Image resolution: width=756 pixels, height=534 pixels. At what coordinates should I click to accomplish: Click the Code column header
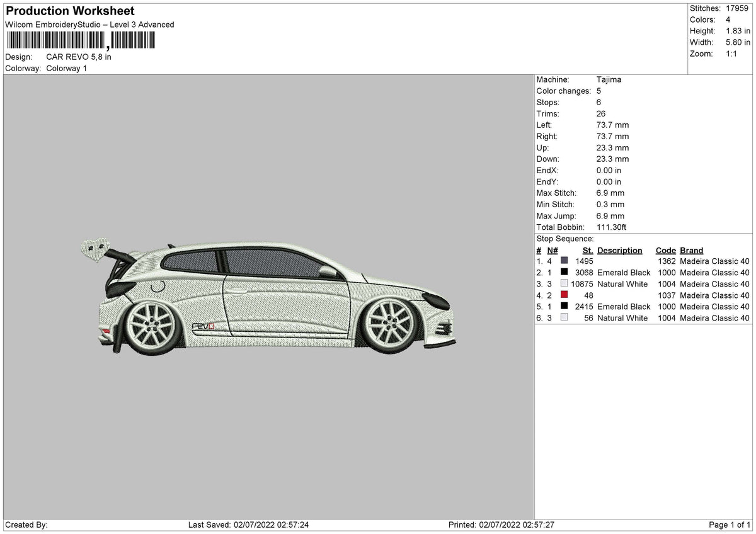[x=666, y=250]
